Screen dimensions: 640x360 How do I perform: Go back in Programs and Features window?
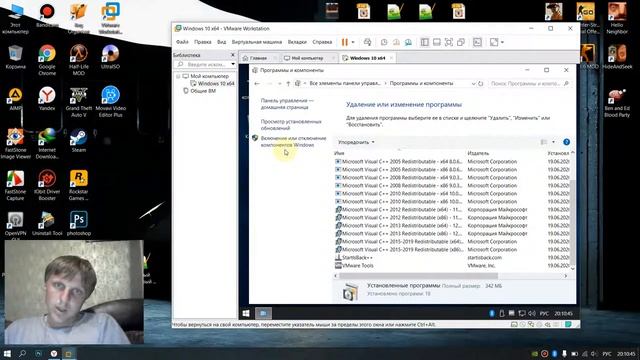tap(257, 83)
